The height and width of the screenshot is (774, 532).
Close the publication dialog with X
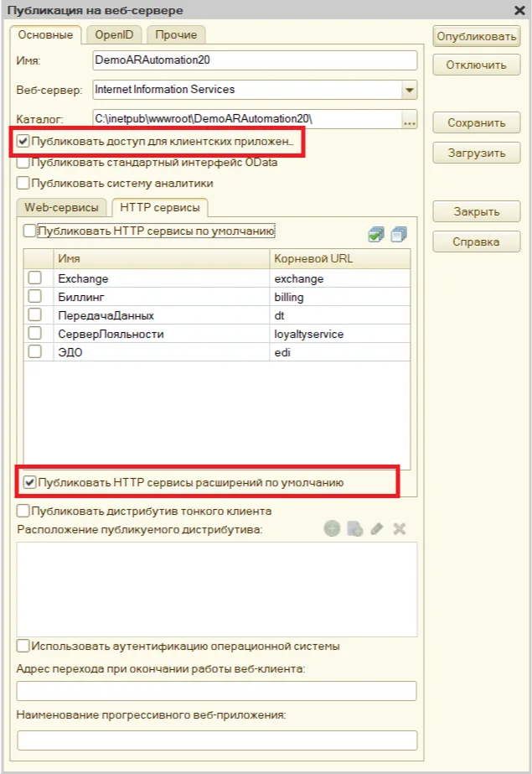coord(519,10)
